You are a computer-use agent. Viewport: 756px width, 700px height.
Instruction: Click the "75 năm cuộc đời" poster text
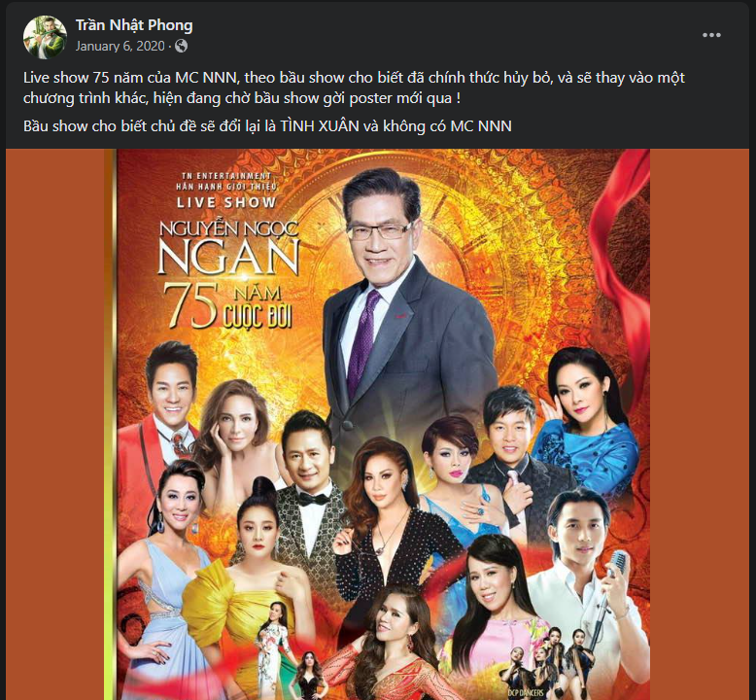point(228,306)
